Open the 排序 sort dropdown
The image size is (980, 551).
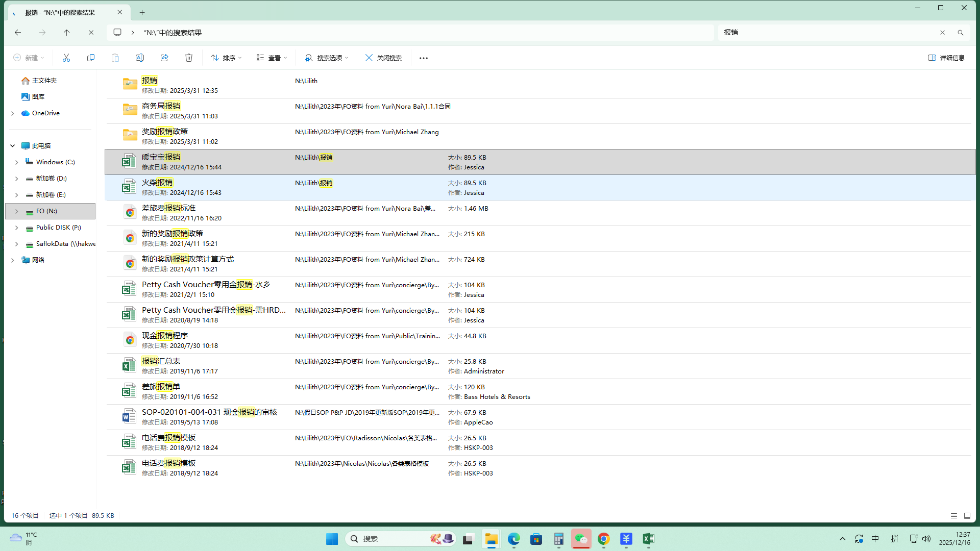(x=226, y=58)
